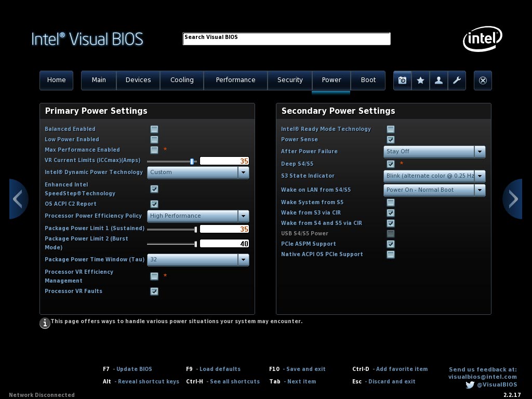Viewport: 532px width, 399px height.
Task: Click the info icon beside page description
Action: pyautogui.click(x=45, y=323)
